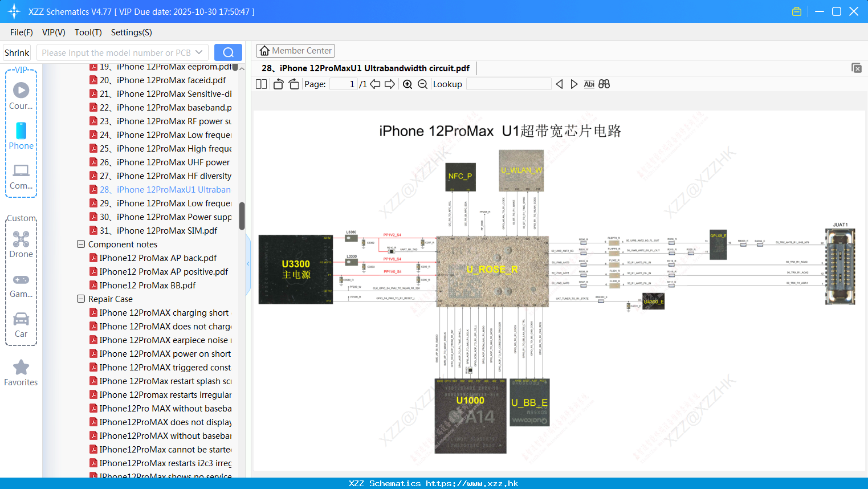
Task: Open IPhone12 ProMax AP positive.pdf
Action: coord(158,272)
